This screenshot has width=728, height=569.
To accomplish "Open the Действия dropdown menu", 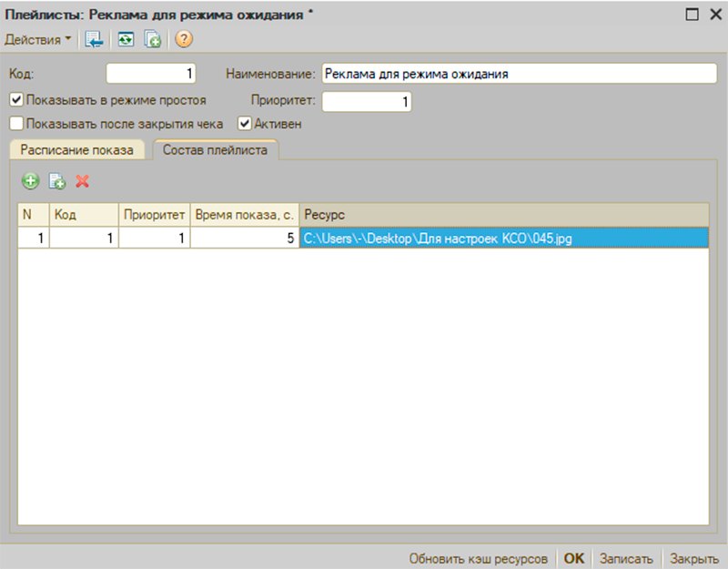I will 37,39.
